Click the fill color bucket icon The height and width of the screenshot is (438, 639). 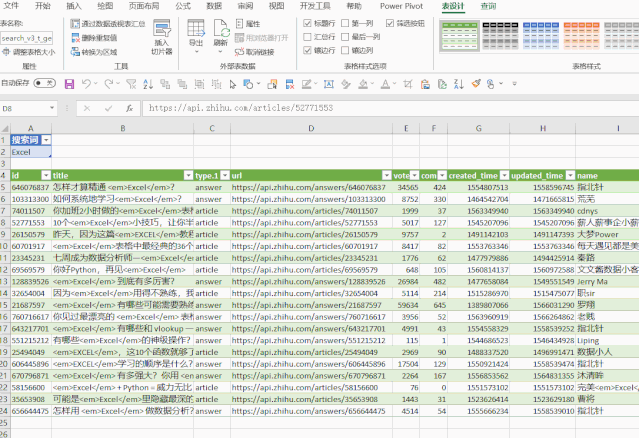point(363,84)
